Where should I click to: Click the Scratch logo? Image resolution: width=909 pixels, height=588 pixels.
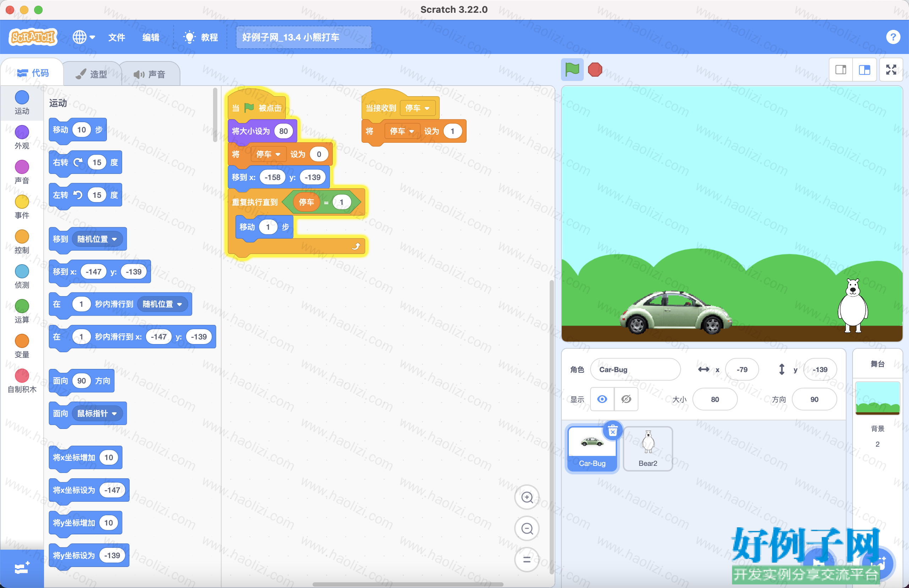[x=33, y=37]
